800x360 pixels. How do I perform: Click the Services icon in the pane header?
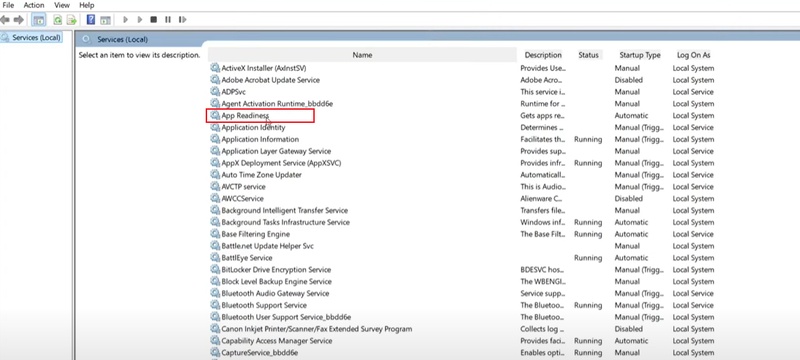pyautogui.click(x=86, y=39)
